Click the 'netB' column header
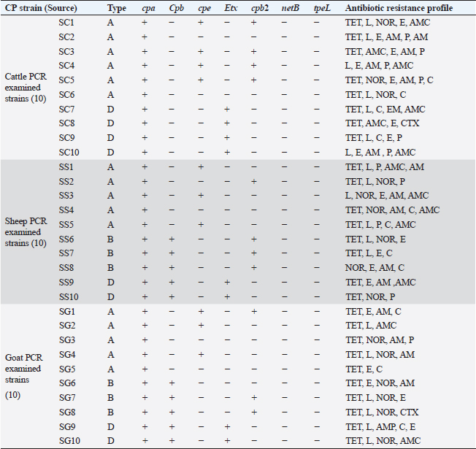Screen dimensions: 476x449 (291, 8)
